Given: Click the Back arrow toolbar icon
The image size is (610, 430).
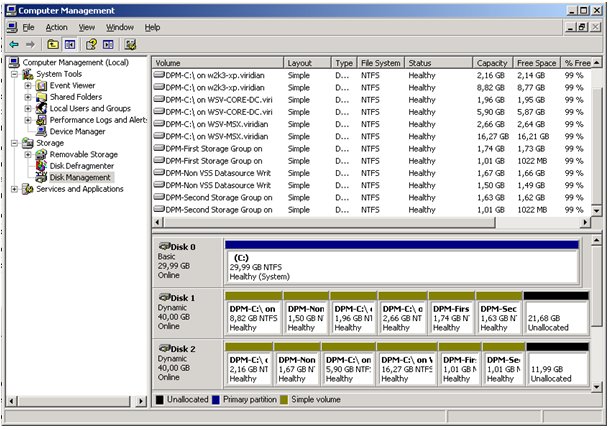Looking at the screenshot, I should coord(14,45).
